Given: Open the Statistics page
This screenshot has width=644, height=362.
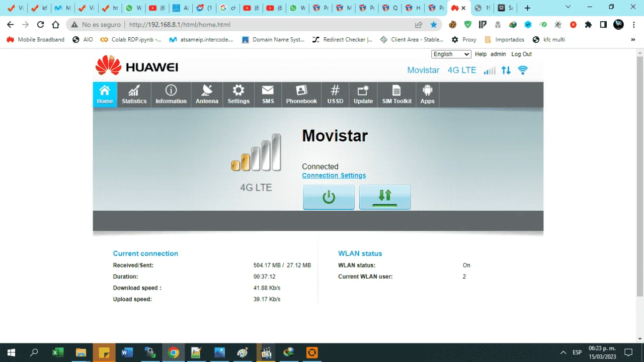Looking at the screenshot, I should pyautogui.click(x=134, y=95).
